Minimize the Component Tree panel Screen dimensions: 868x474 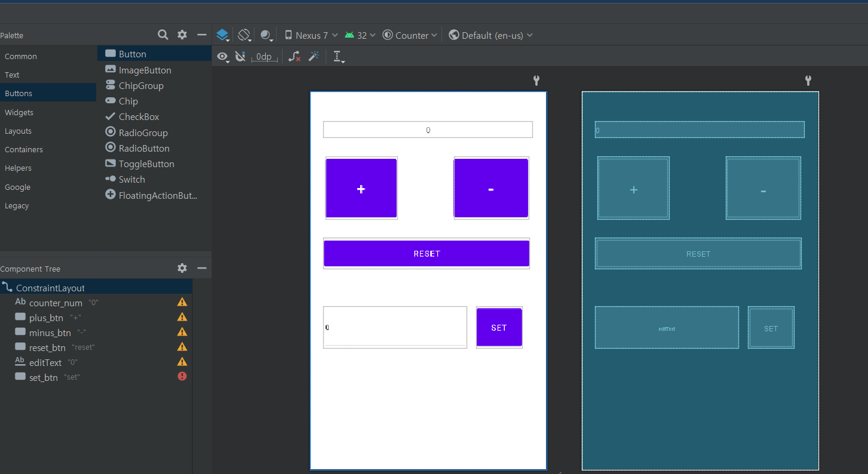point(202,269)
